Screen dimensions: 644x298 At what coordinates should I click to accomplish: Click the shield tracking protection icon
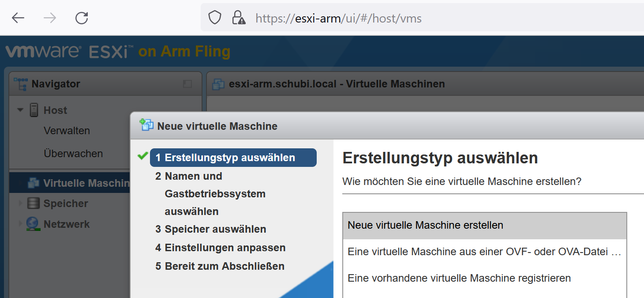pyautogui.click(x=214, y=18)
